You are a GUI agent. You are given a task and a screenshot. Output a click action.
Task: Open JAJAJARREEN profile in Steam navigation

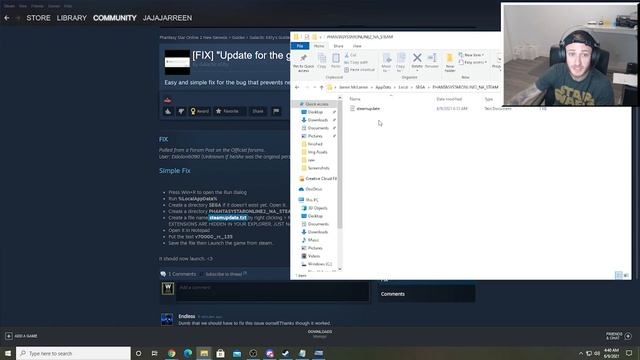tap(167, 18)
